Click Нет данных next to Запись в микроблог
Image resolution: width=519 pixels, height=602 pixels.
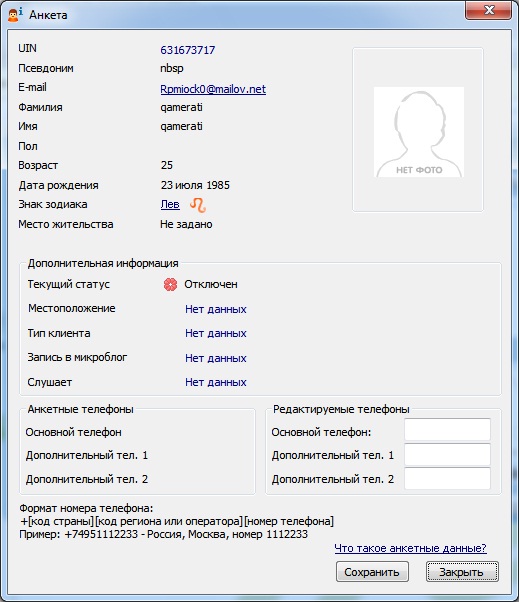pyautogui.click(x=216, y=358)
